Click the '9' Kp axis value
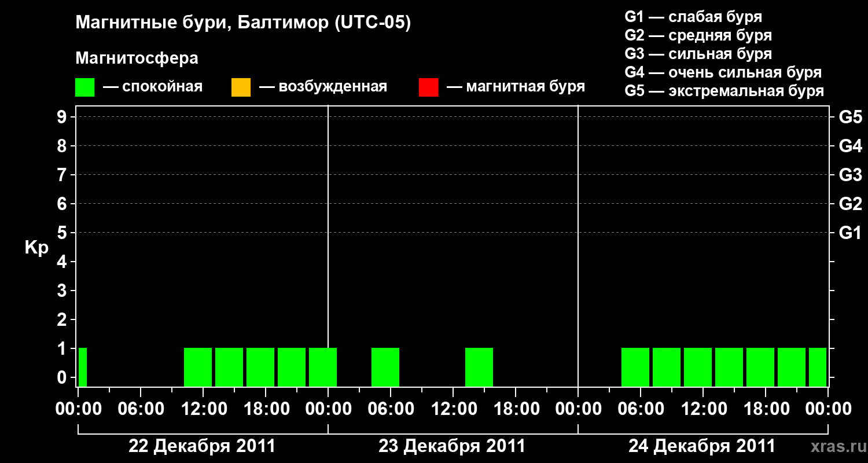The height and width of the screenshot is (463, 868). coord(63,117)
